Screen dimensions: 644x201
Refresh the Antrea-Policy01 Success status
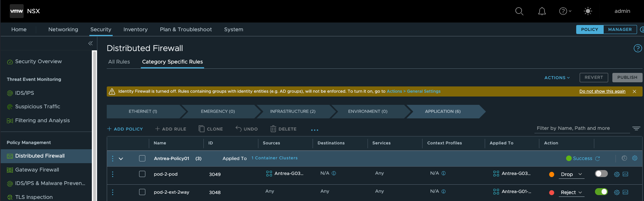point(597,159)
